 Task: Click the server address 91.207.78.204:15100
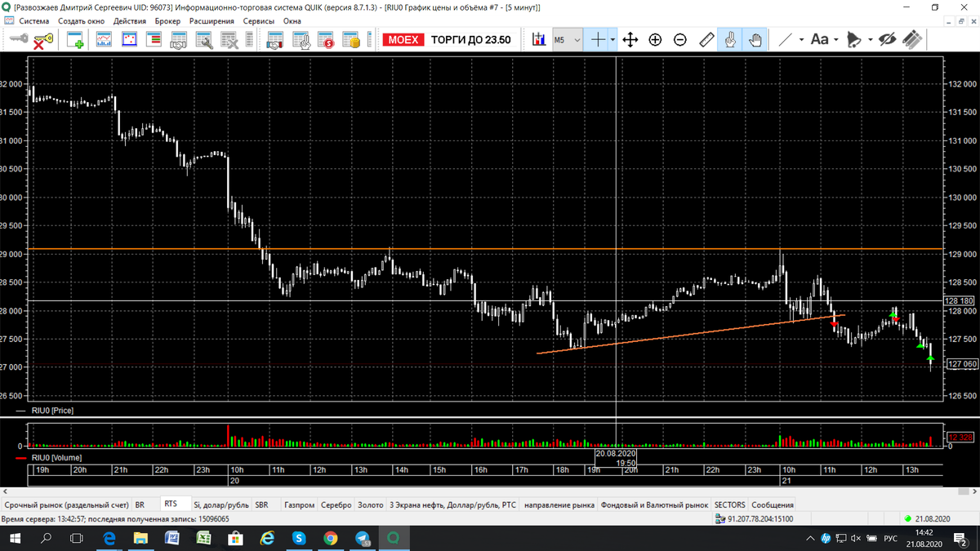759,518
